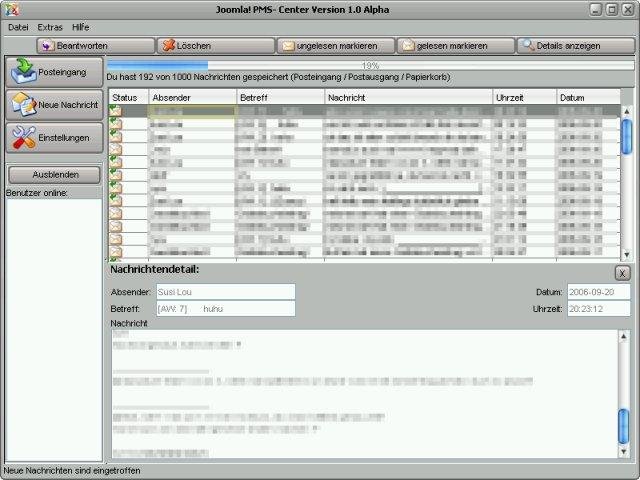Click the message list scroll up arrow
Image resolution: width=640 pixels, height=480 pixels.
pos(627,111)
